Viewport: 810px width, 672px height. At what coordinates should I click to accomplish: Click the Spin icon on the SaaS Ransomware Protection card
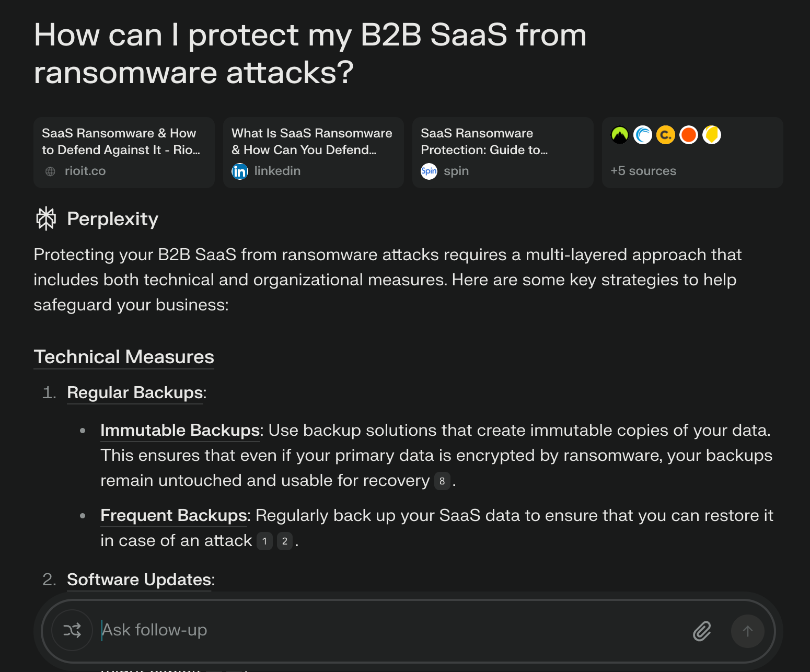[x=429, y=171]
